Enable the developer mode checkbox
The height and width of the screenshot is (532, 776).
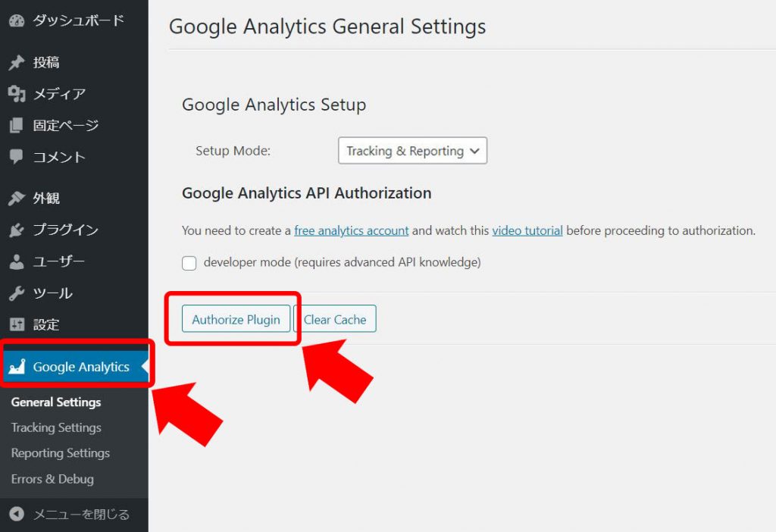click(189, 263)
